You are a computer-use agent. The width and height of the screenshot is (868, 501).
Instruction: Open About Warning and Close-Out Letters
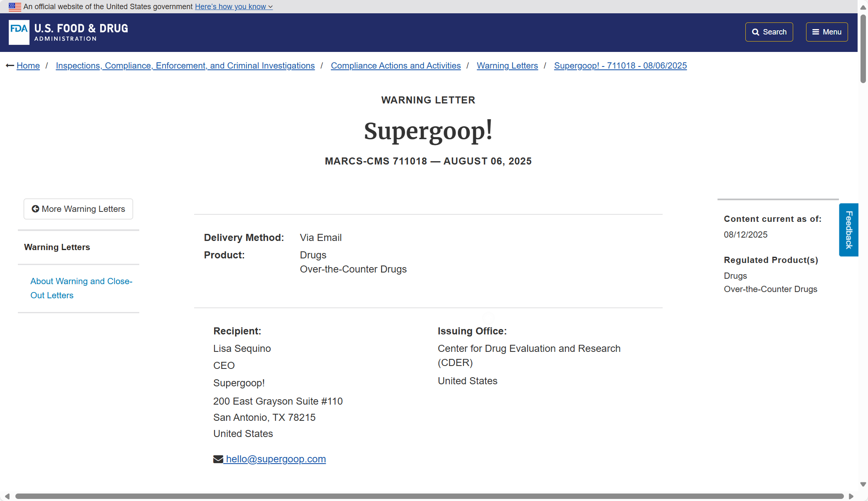[x=81, y=288]
